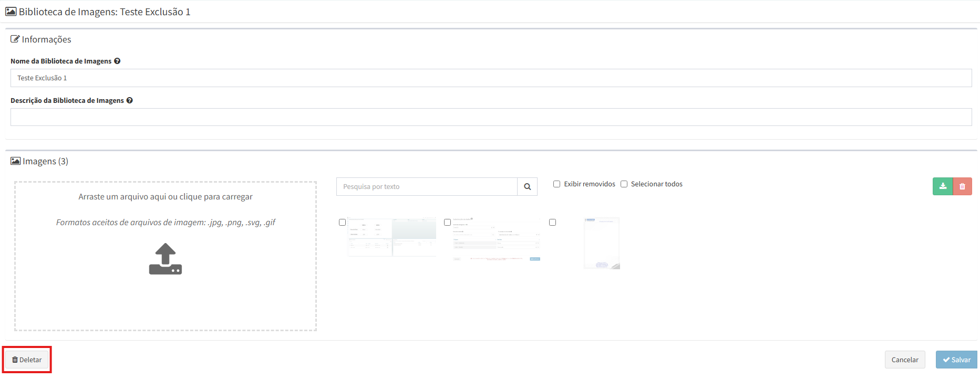This screenshot has width=980, height=390.
Task: Click the Deletar button
Action: 27,360
